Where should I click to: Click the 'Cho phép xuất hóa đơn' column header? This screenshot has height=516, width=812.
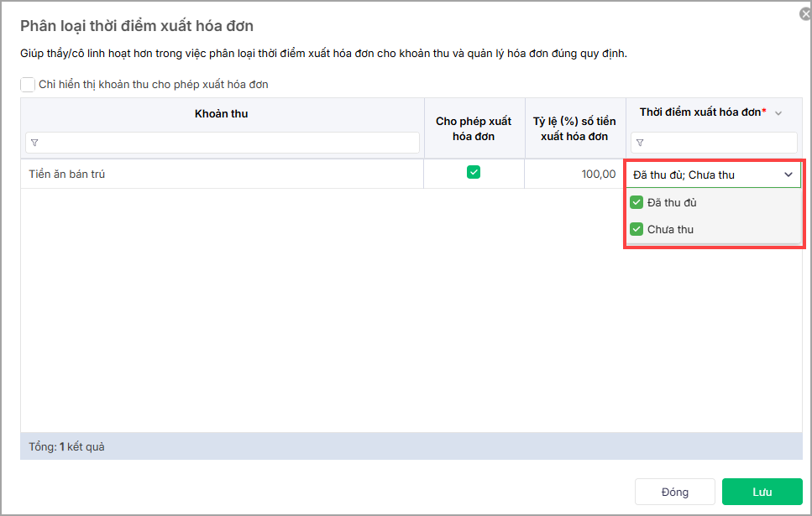pyautogui.click(x=474, y=128)
